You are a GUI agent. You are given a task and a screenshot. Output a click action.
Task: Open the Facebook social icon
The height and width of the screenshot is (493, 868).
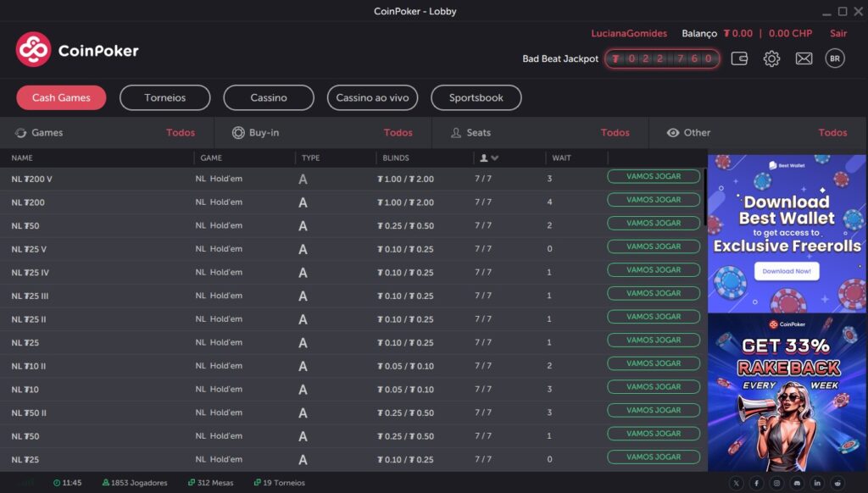pyautogui.click(x=756, y=483)
